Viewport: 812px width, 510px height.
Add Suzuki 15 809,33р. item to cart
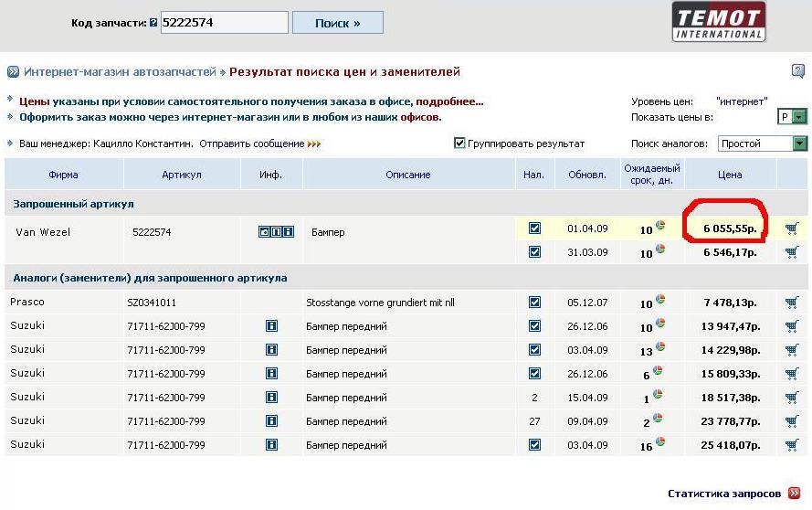coord(792,374)
